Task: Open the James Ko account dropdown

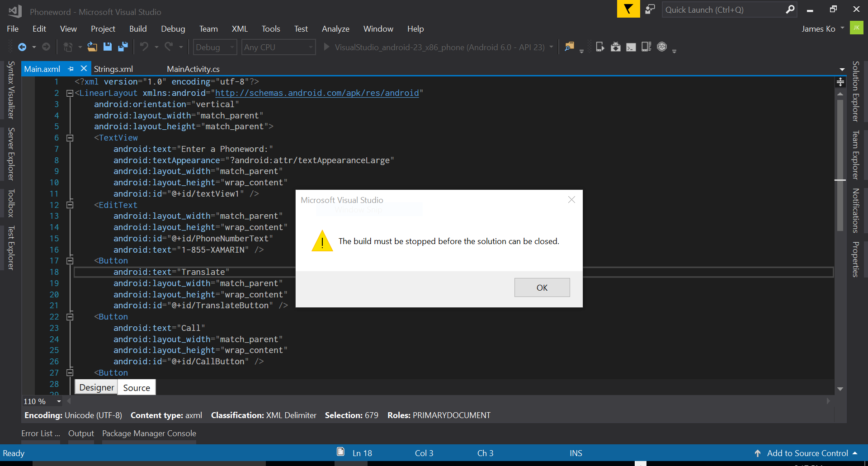Action: point(842,28)
